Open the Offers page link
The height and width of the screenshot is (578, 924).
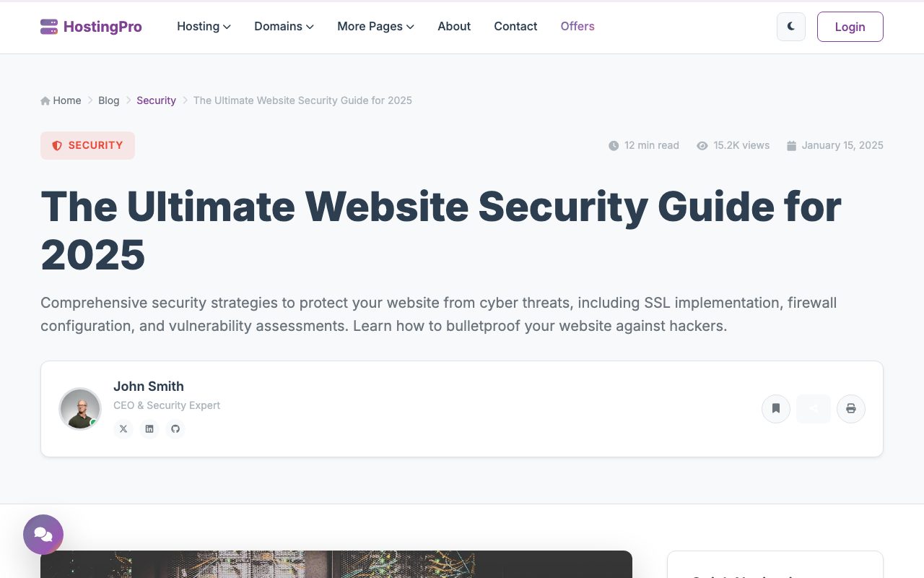point(577,27)
